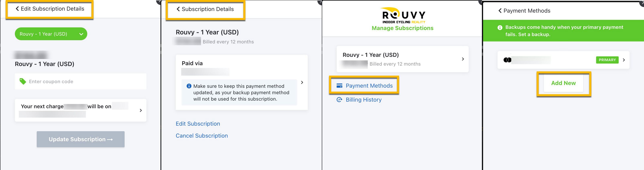The width and height of the screenshot is (644, 170).
Task: Open the Rouvy - 1 Year (USD) plan dropdown
Action: pos(51,34)
